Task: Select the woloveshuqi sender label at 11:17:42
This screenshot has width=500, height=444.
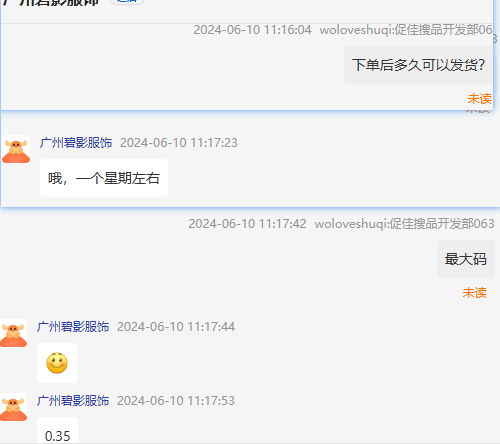Action: coord(404,224)
